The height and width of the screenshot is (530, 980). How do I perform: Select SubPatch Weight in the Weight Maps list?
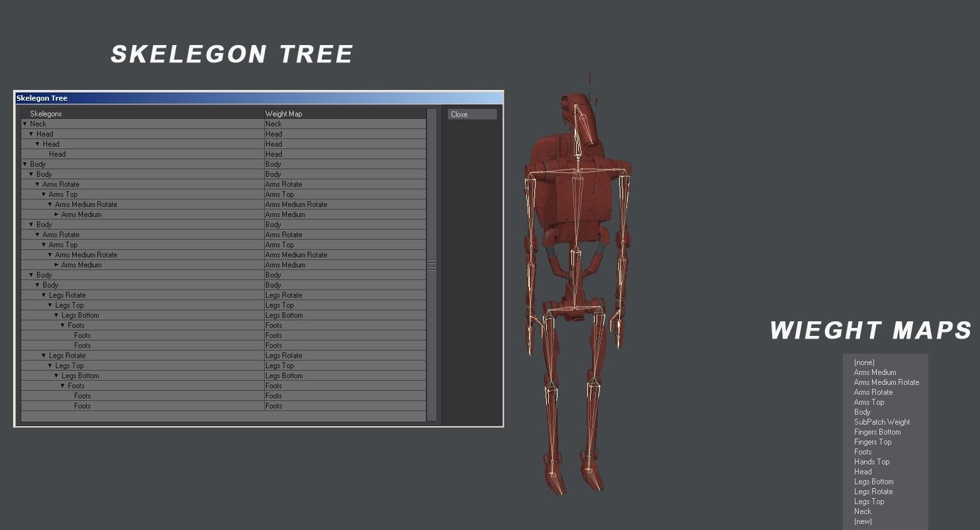(x=882, y=422)
